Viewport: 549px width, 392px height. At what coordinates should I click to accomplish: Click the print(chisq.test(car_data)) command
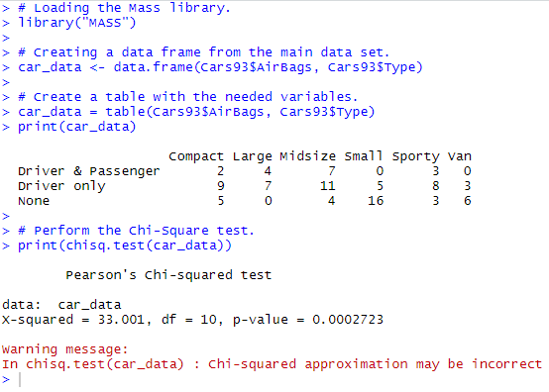125,245
